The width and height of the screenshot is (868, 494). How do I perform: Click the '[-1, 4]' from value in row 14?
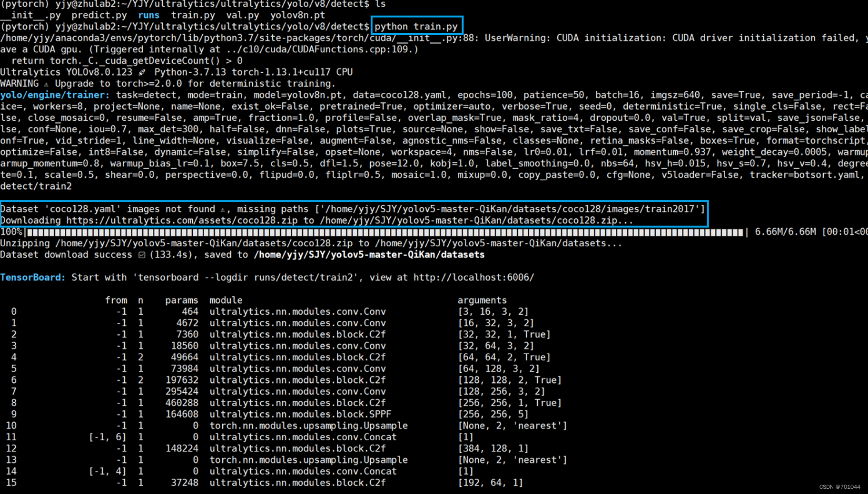[x=108, y=472]
